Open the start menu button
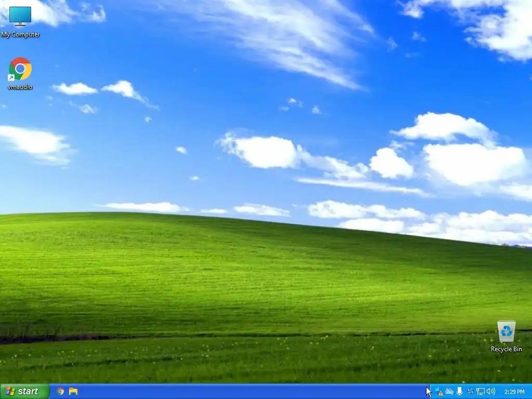The height and width of the screenshot is (399, 532). pos(24,391)
